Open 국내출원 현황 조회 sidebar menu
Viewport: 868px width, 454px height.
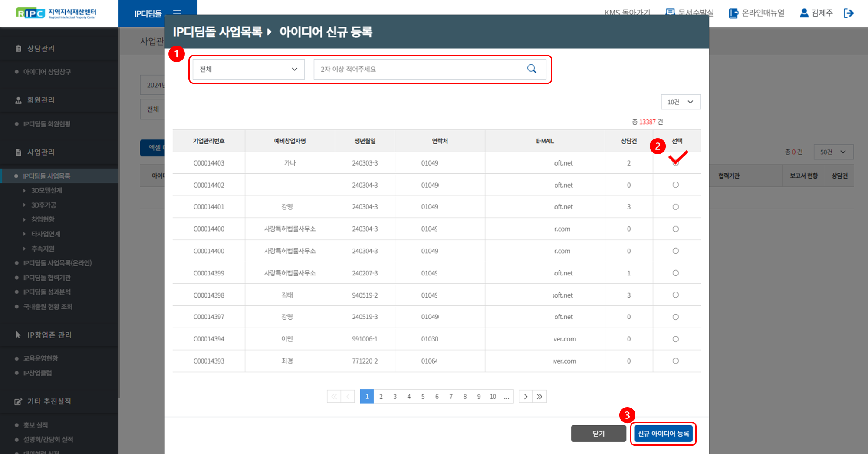coord(48,307)
